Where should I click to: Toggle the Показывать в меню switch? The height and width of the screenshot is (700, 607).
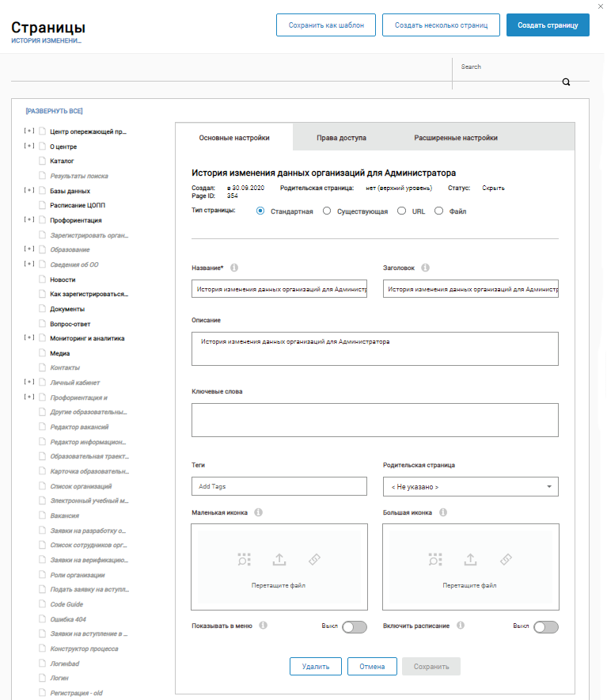click(x=355, y=627)
